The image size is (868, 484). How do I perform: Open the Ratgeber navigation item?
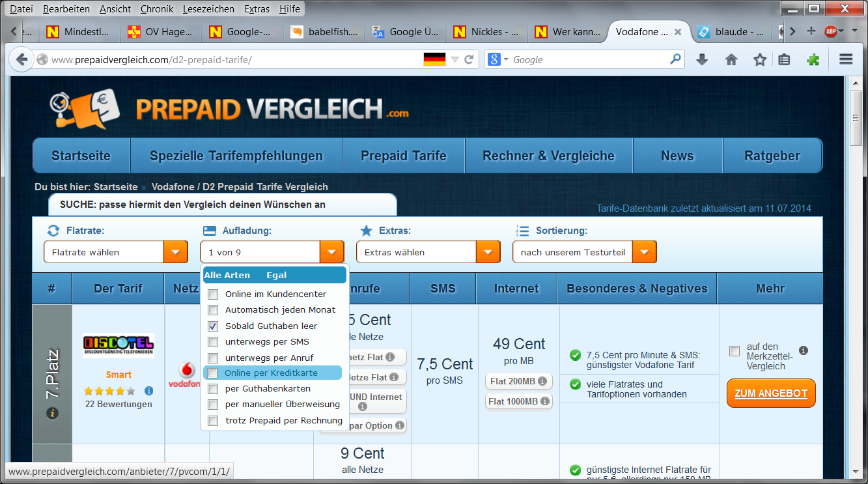(x=772, y=156)
